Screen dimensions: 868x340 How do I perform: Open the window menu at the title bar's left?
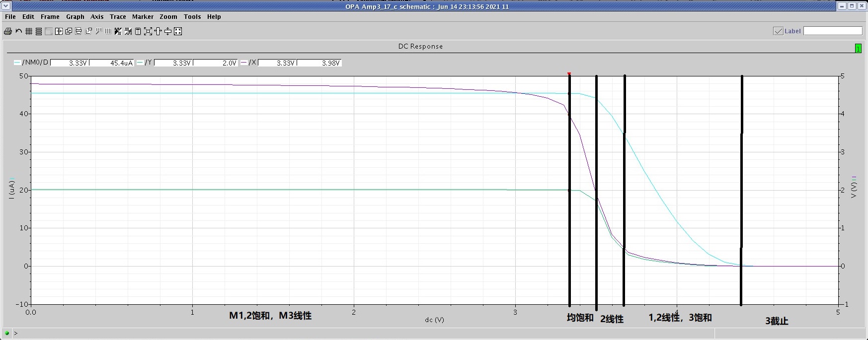6,6
